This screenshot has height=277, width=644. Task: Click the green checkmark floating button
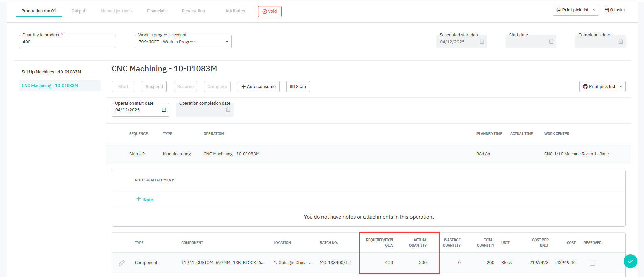pos(630,261)
